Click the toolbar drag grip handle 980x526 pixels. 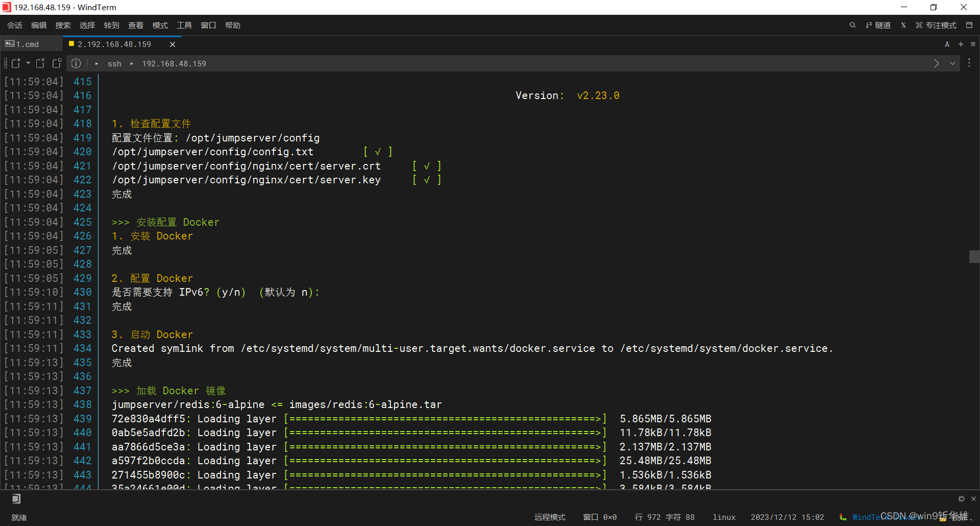pyautogui.click(x=6, y=63)
